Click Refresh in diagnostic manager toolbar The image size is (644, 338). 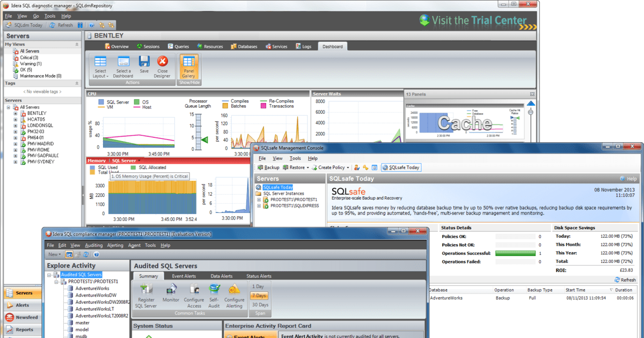(x=61, y=25)
